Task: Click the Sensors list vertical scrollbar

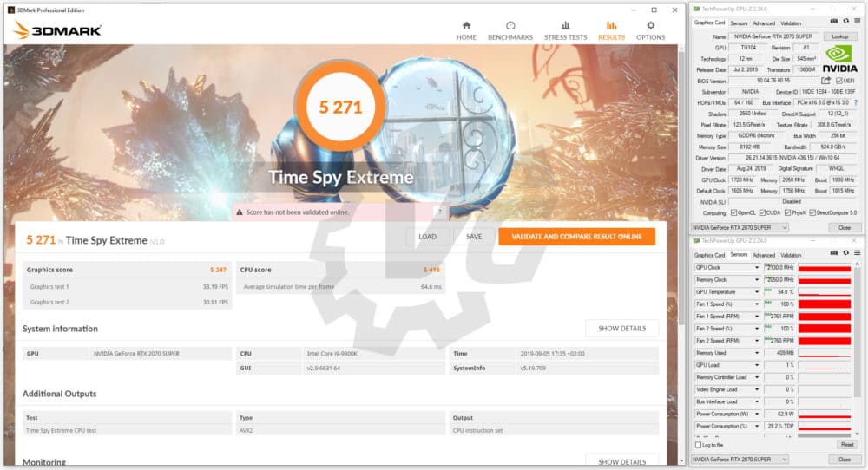Action: (859, 347)
